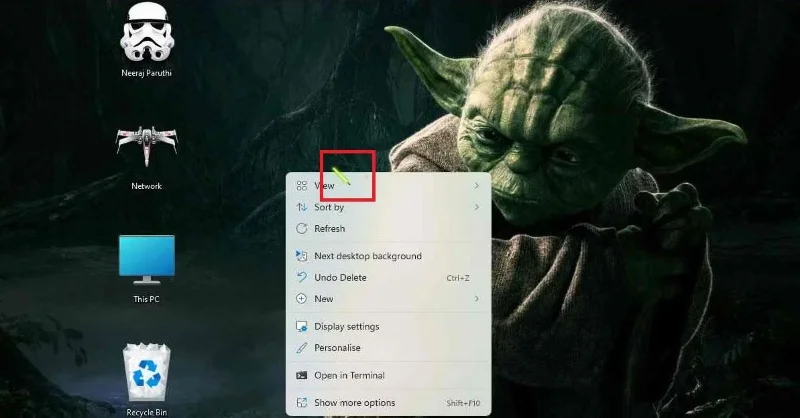
Task: Open the View context menu entry
Action: pos(389,186)
